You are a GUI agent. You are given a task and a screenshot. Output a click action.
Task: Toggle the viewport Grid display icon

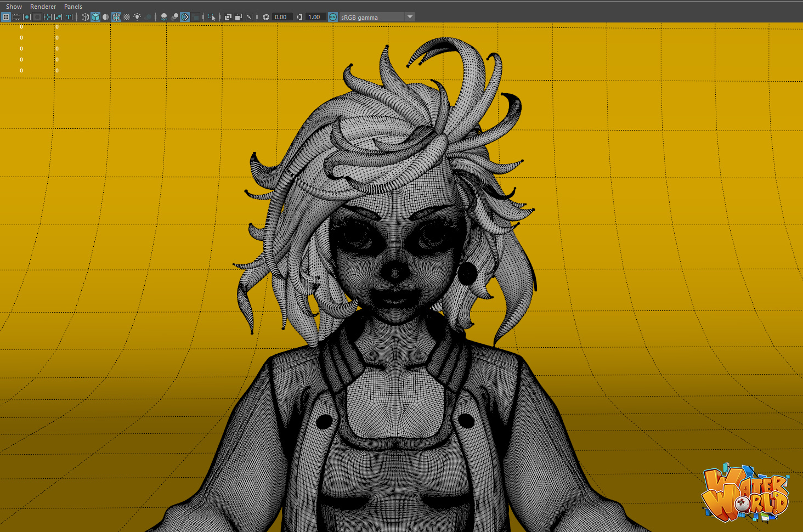[x=6, y=17]
